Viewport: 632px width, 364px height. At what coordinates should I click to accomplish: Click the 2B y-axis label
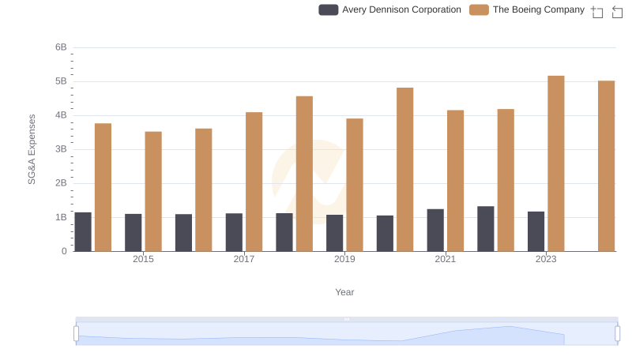[61, 183]
